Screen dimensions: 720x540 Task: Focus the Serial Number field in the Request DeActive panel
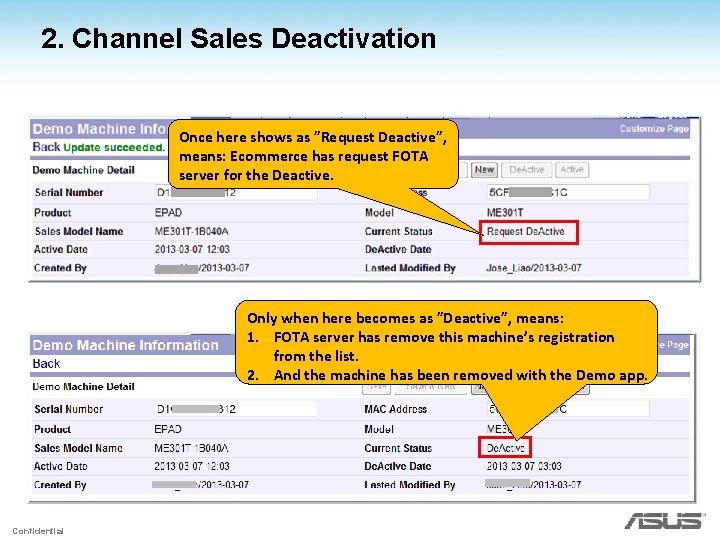(x=236, y=192)
